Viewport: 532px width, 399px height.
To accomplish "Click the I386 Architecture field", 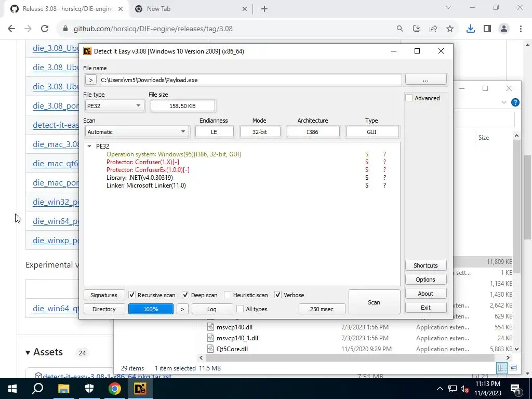I will coord(313,132).
